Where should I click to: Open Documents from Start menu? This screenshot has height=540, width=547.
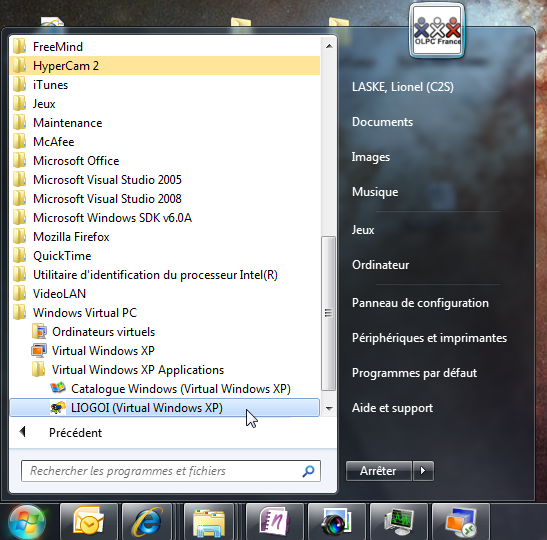tap(382, 122)
